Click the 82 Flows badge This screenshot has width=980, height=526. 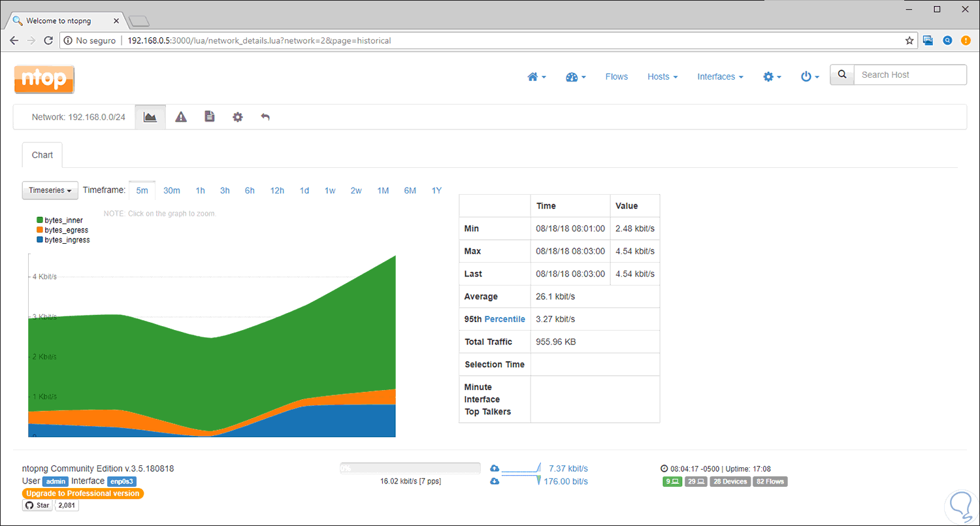[x=770, y=482]
